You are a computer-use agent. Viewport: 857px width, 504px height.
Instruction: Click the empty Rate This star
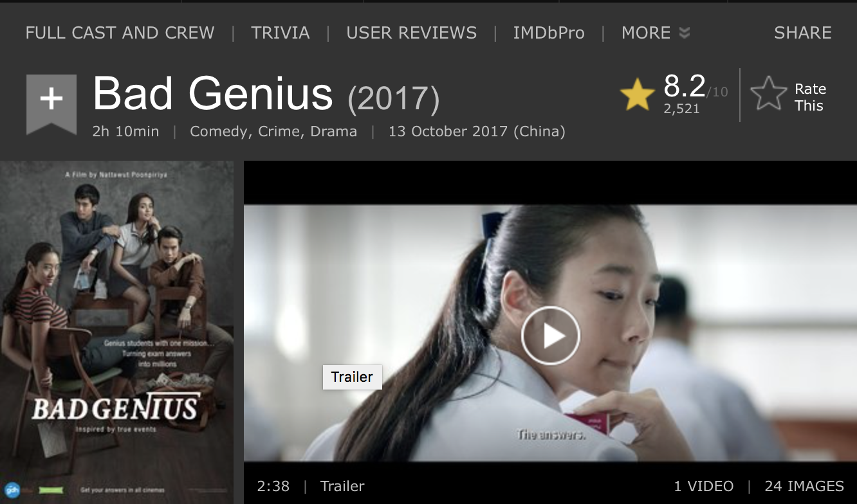769,94
